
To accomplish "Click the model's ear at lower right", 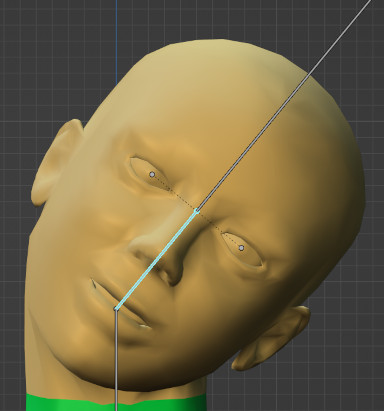I will (x=272, y=338).
